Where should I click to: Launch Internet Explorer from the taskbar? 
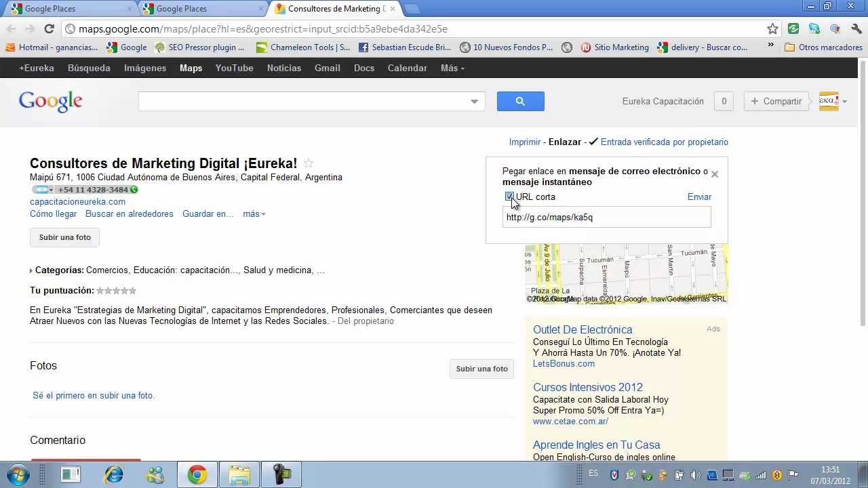click(113, 474)
